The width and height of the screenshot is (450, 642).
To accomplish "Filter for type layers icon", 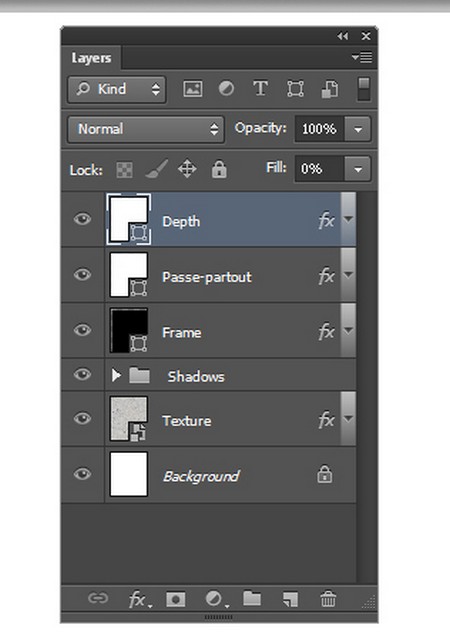I will (x=260, y=88).
